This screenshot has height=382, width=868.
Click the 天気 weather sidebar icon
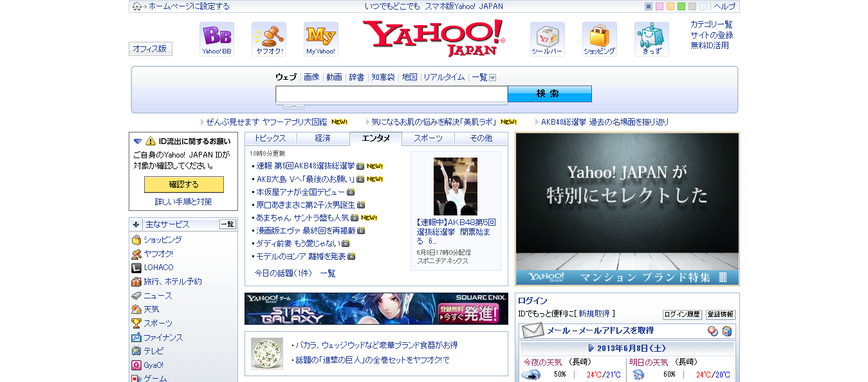pos(136,309)
